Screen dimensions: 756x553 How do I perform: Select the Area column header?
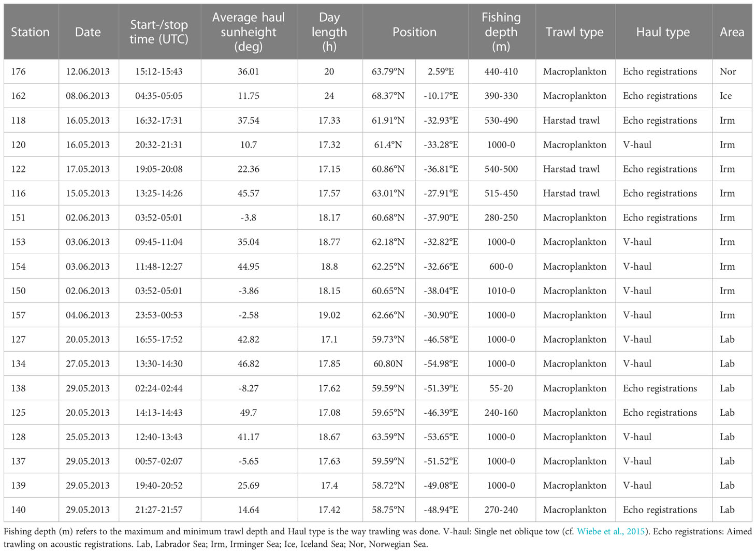point(732,32)
